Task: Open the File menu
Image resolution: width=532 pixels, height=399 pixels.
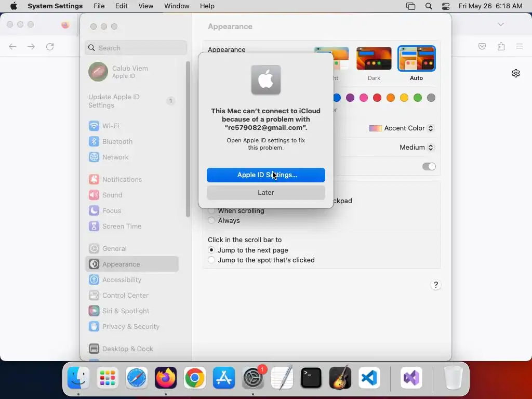Action: [99, 6]
